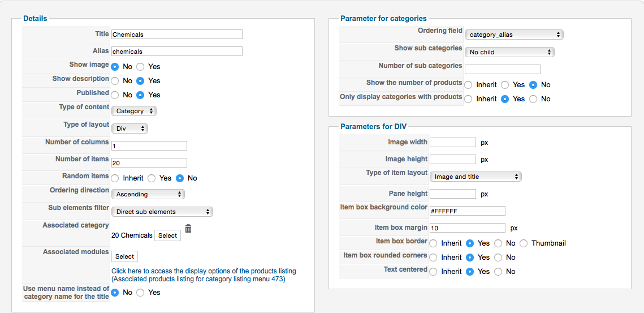This screenshot has width=644, height=313.
Task: Open the Type of layout dropdown
Action: 129,128
